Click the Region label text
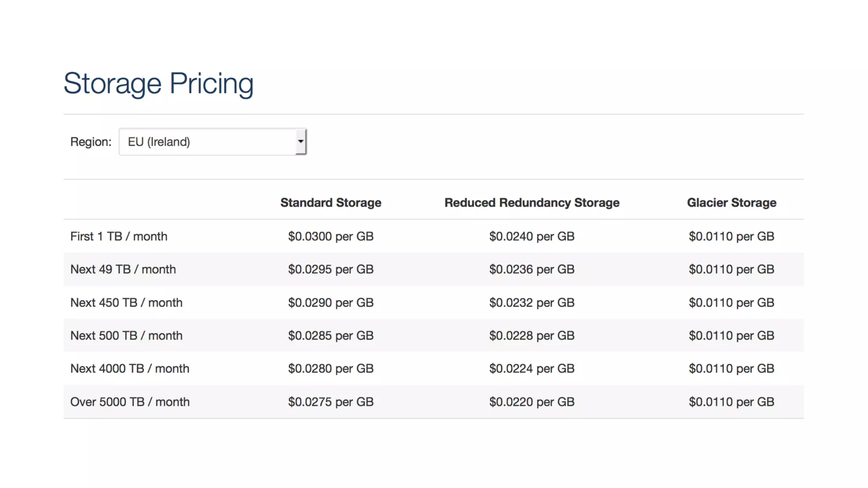Viewport: 868px width, 488px height. coord(91,142)
